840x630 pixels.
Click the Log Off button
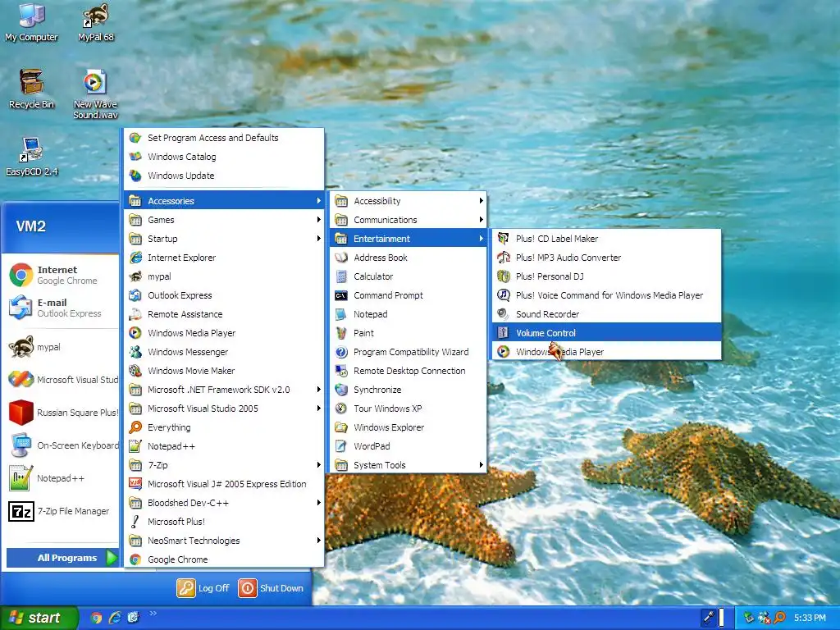point(203,587)
